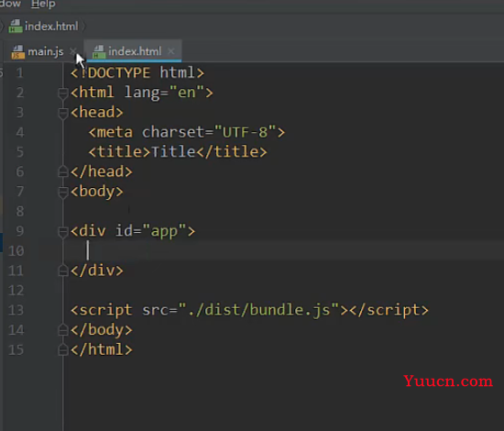Collapse fold marker at closing html line 15
504x431 pixels.
(x=62, y=350)
